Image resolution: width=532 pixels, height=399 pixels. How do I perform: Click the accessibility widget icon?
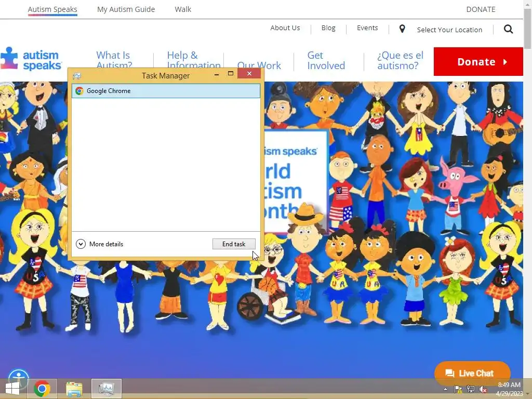(19, 378)
